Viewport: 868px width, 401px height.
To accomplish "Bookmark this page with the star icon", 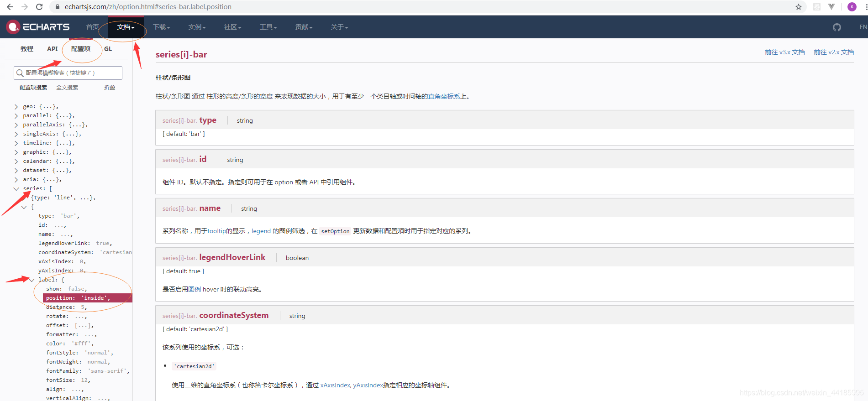I will (799, 7).
